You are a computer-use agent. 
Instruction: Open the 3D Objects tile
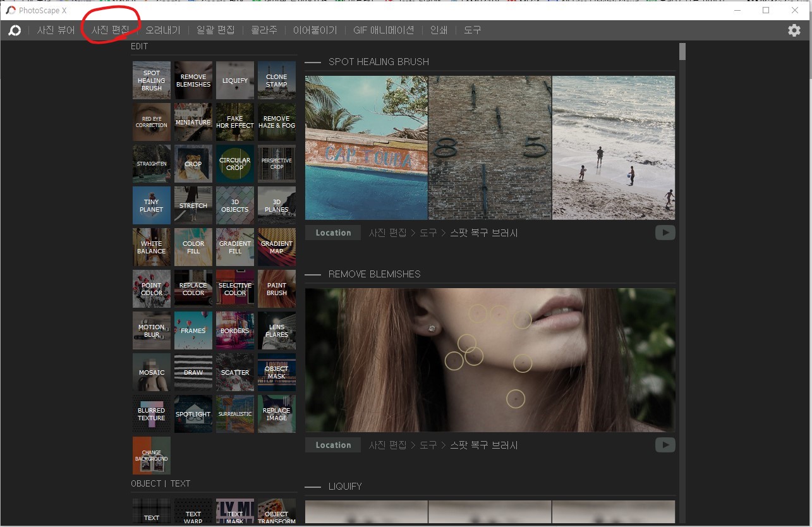(x=235, y=205)
